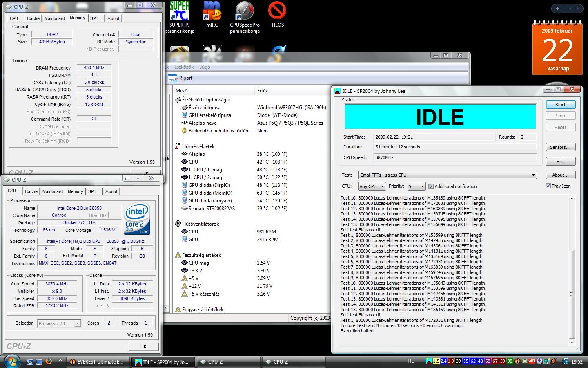Screen dimensions: 588x368
Task: Open the Súgó menu in EVEREST
Action: tap(205, 67)
